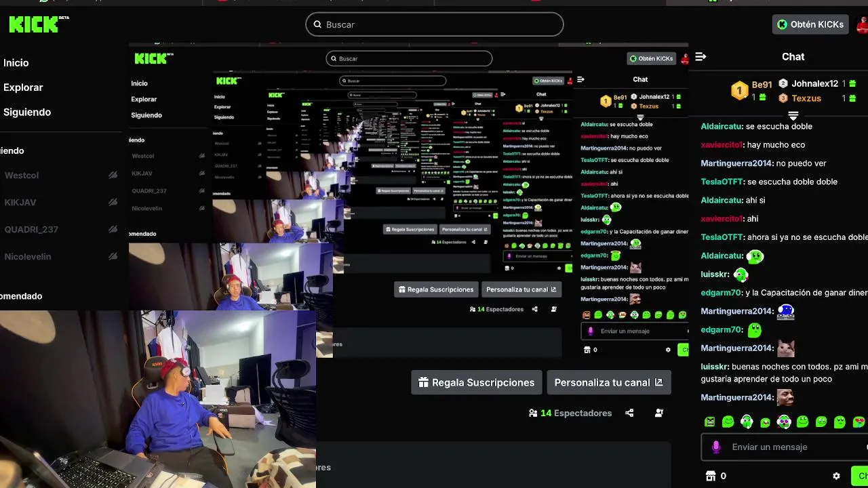The image size is (868, 488).
Task: Focus Buscar field in second nested screen
Action: point(409,58)
